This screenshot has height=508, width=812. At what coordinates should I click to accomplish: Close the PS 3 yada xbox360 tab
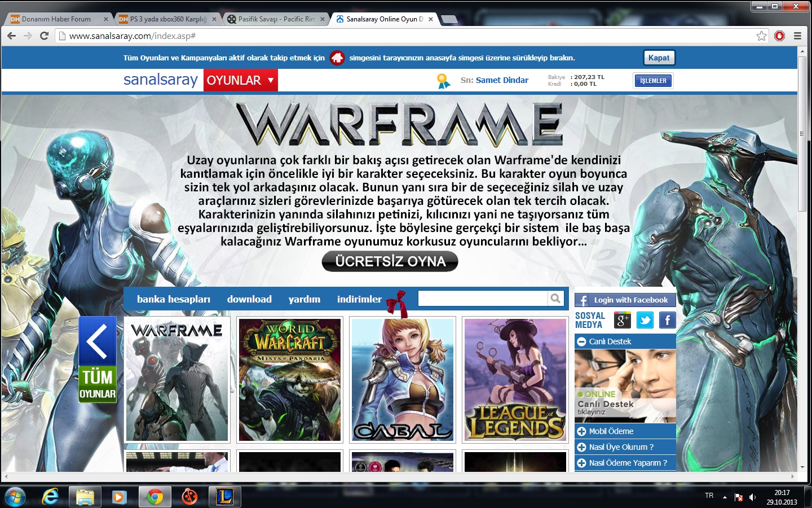point(214,19)
